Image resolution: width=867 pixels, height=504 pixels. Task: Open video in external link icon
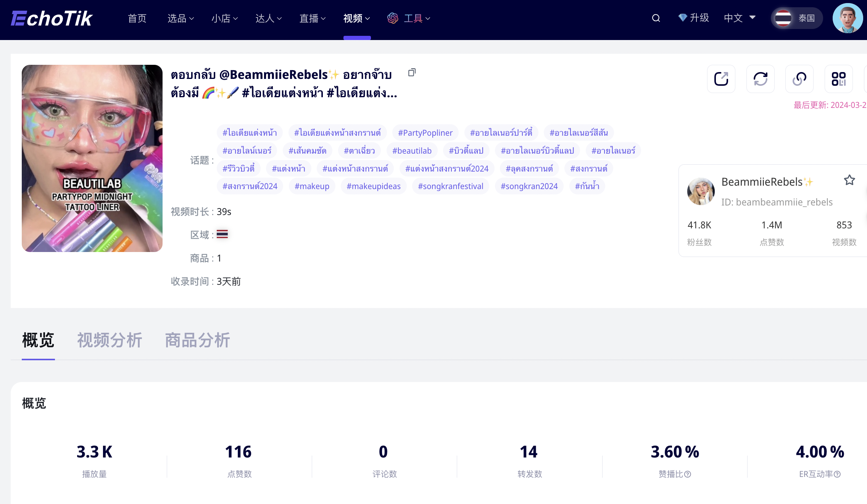(x=721, y=79)
